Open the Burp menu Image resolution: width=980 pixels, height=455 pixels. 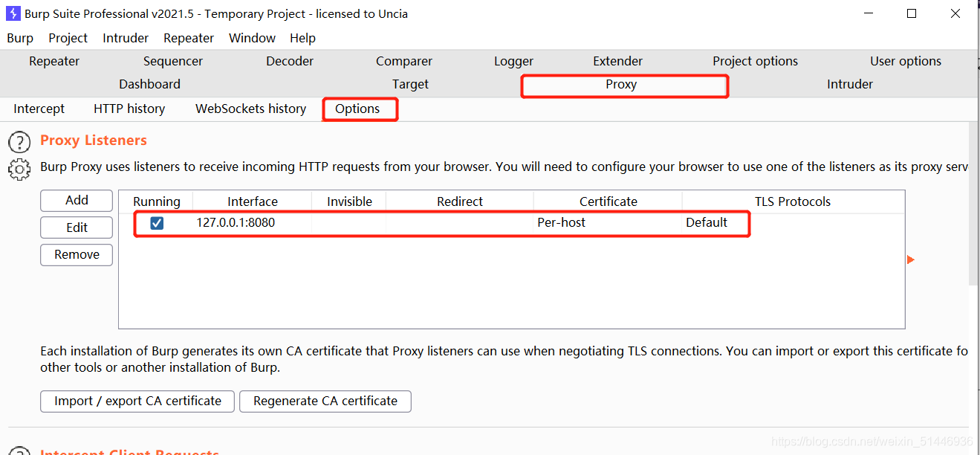(20, 38)
